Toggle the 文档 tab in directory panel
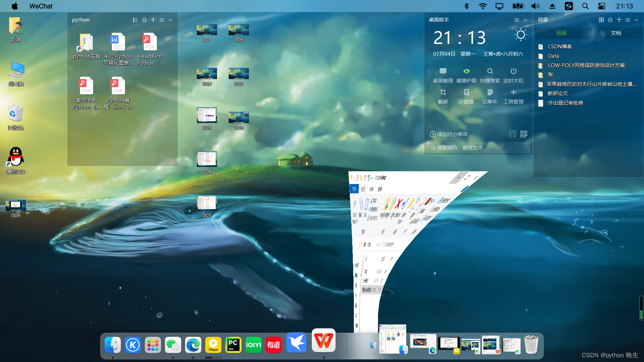This screenshot has width=644, height=362. 616,33
